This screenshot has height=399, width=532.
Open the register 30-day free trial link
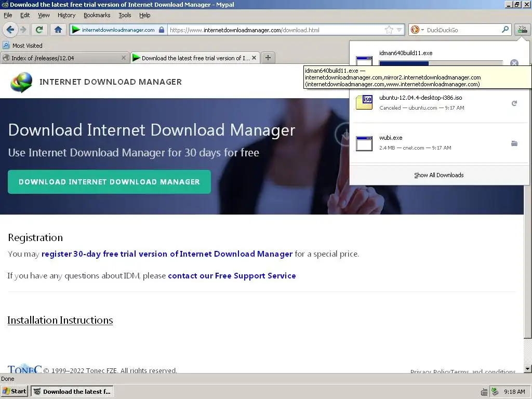(167, 254)
